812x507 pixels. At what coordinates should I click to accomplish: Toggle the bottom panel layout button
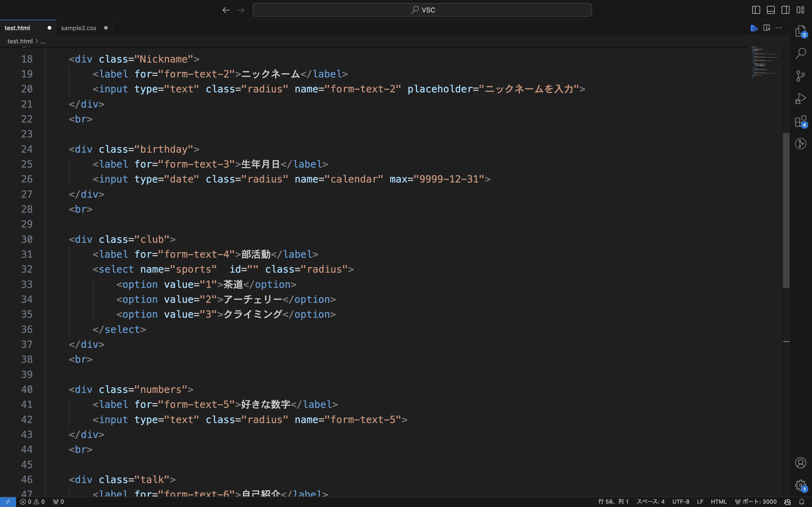pyautogui.click(x=771, y=10)
